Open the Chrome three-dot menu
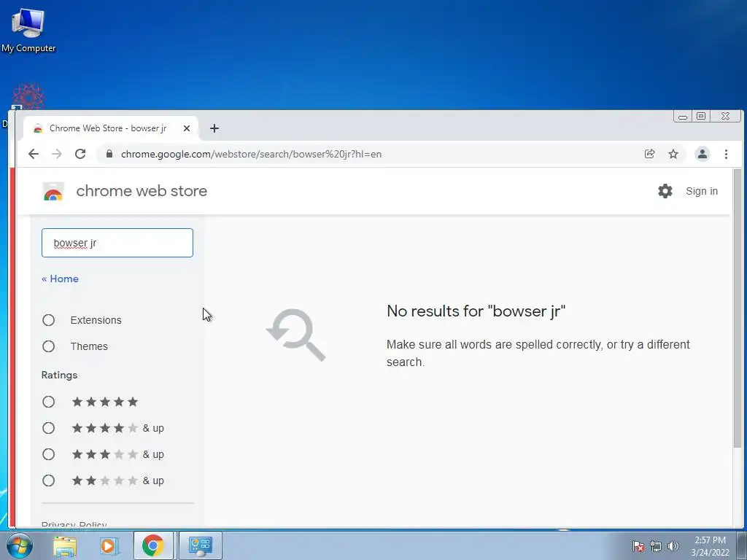Viewport: 747px width, 560px height. (726, 154)
